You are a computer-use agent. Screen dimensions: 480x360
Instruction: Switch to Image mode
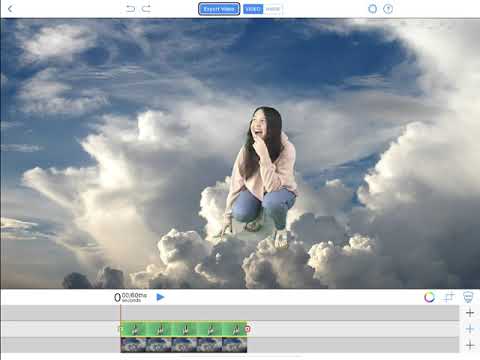pyautogui.click(x=273, y=9)
